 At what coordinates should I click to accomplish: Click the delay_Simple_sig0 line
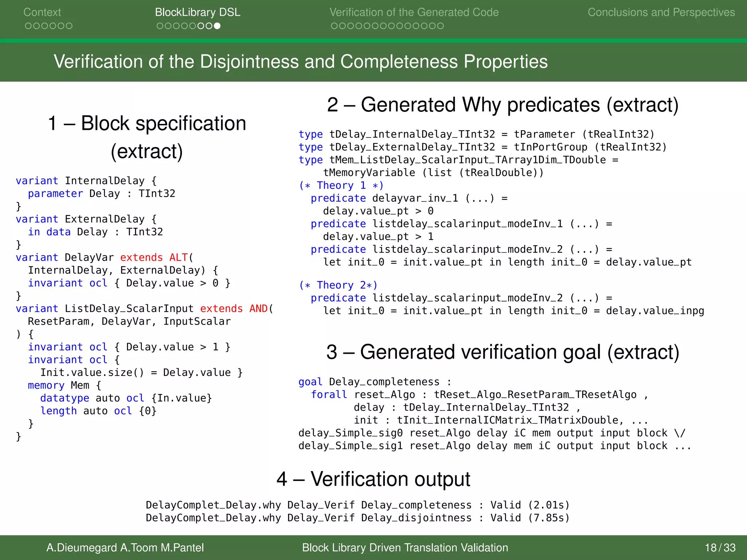(492, 433)
